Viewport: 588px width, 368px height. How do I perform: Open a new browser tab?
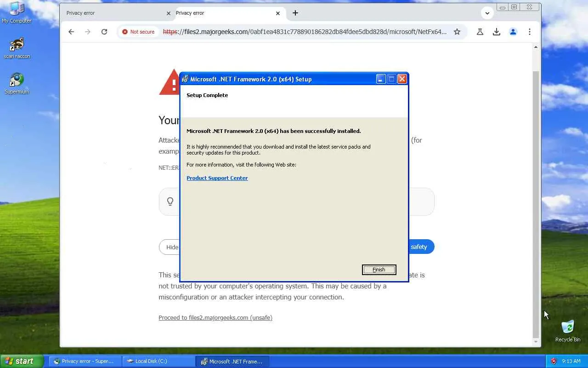point(295,13)
